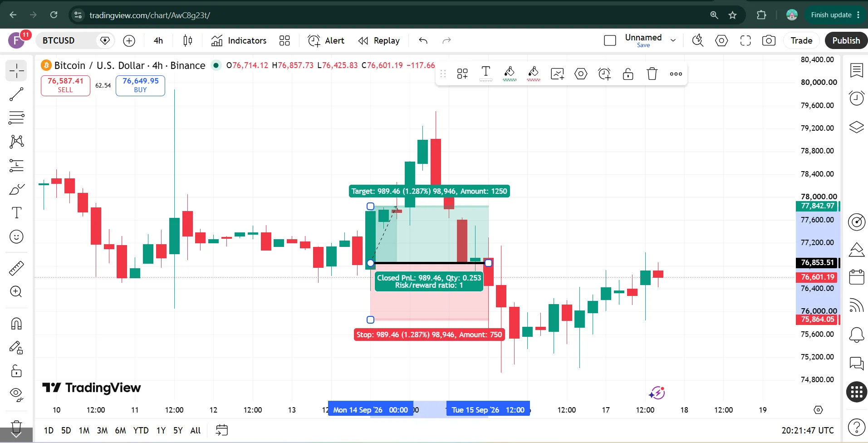Open the Trade panel button

tap(801, 40)
